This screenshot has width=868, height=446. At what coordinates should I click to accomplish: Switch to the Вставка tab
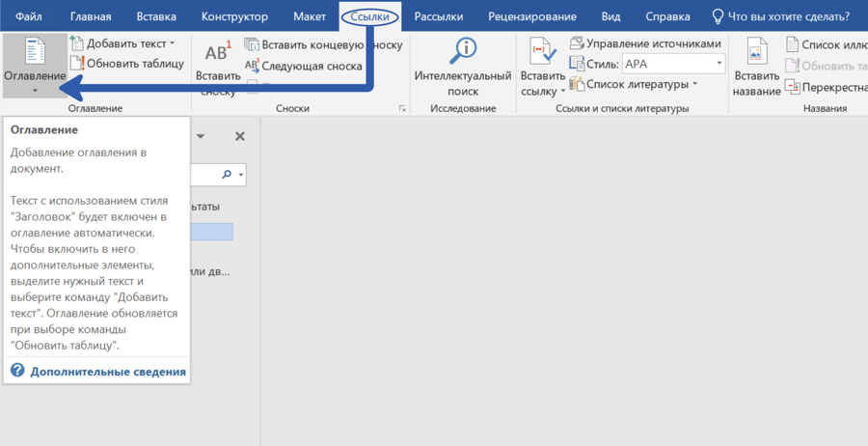[156, 16]
